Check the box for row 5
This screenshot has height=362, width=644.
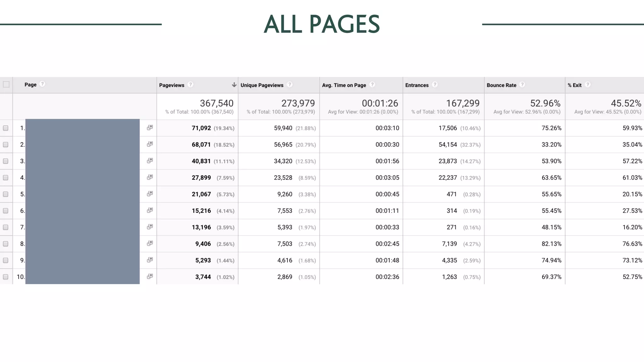(6, 194)
